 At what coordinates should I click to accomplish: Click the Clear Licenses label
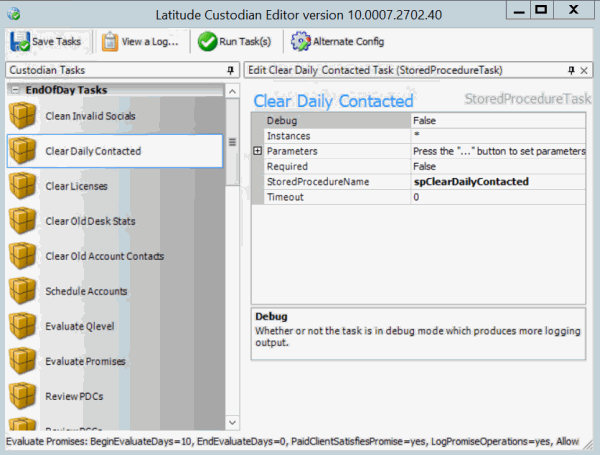77,186
